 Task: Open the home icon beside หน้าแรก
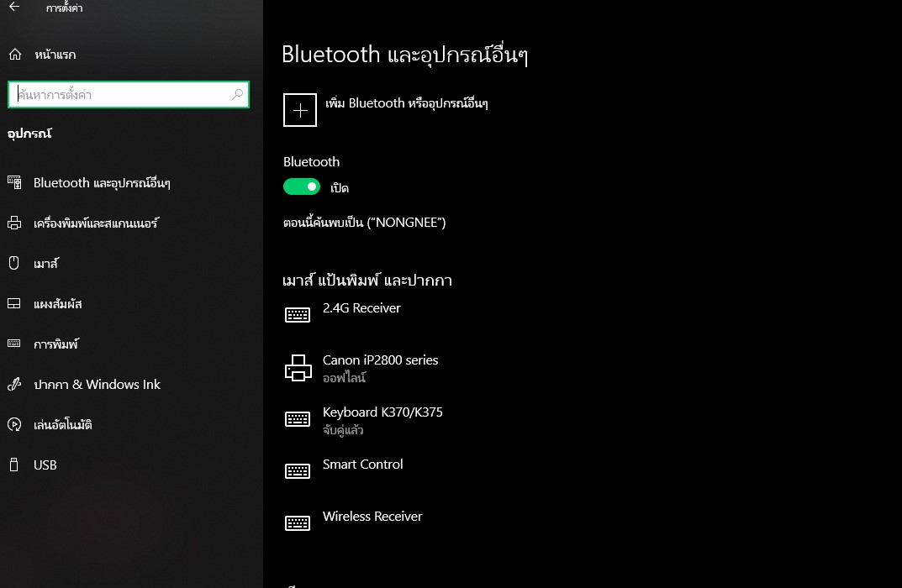click(15, 54)
